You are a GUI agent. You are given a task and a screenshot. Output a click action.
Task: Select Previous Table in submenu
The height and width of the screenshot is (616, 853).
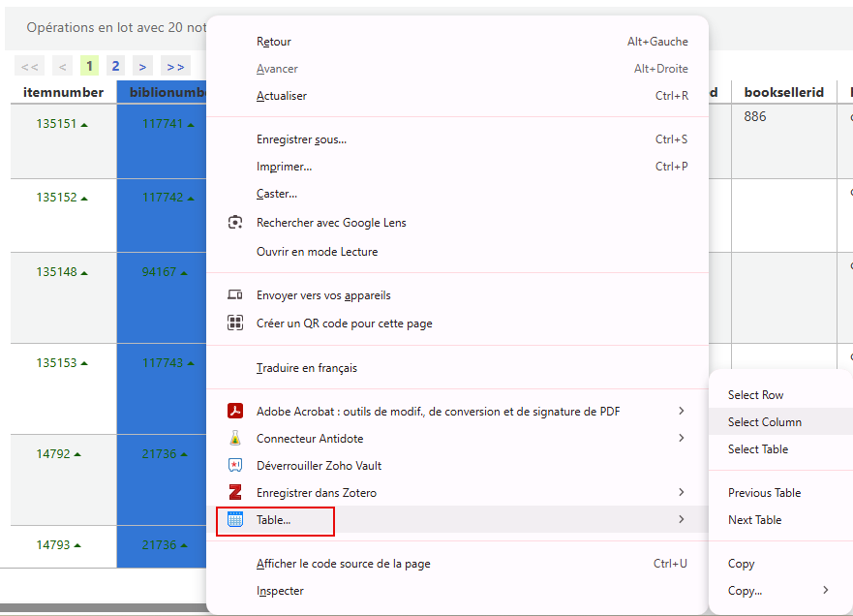[780, 492]
